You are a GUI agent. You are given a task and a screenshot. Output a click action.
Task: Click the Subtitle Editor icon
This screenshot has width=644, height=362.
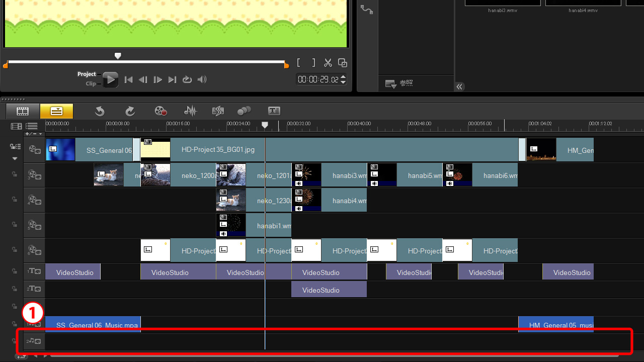[274, 111]
